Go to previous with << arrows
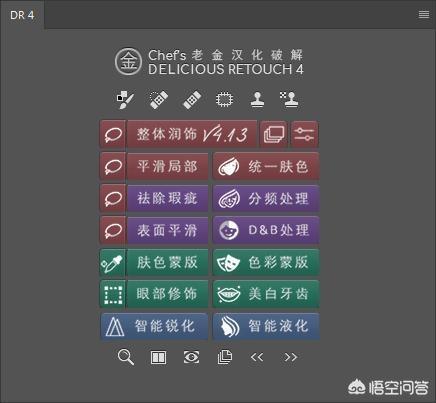 pos(257,357)
